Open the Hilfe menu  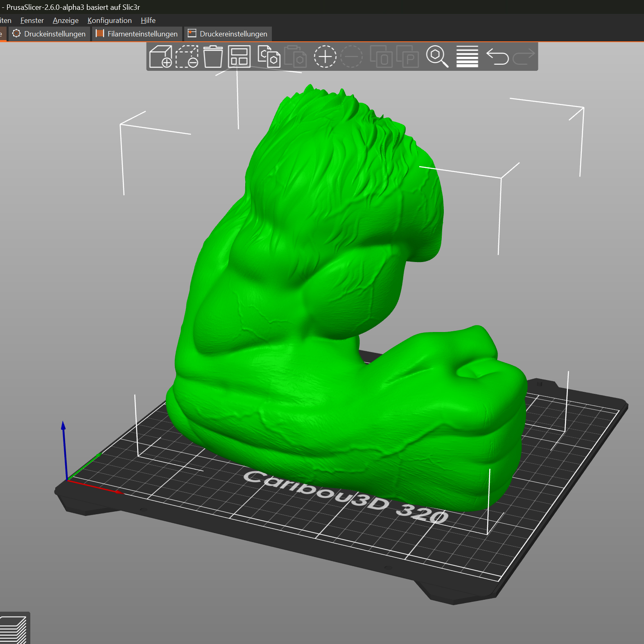pos(148,20)
